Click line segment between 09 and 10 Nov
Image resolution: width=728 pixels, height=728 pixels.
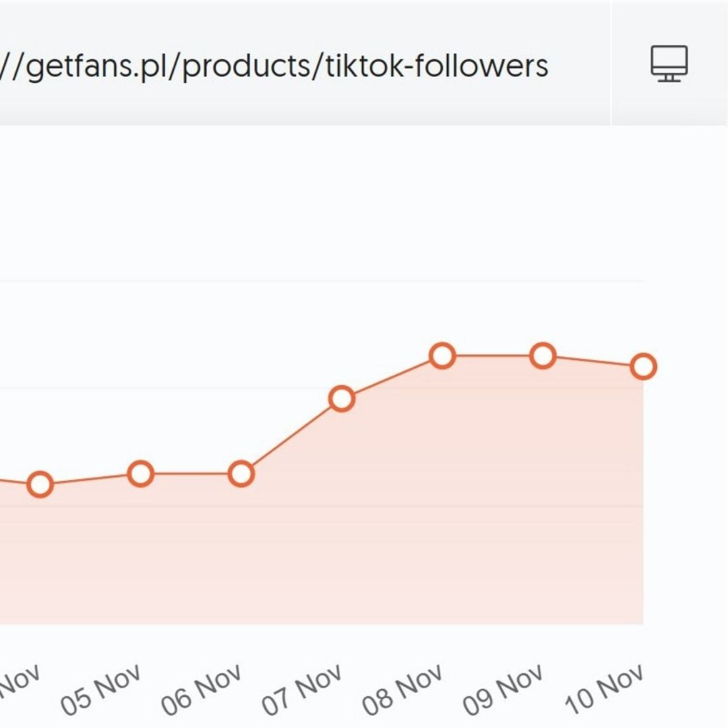[x=593, y=361]
